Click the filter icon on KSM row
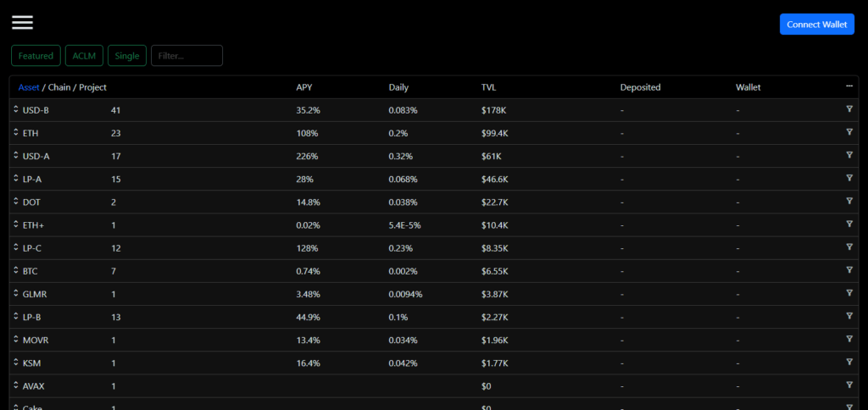This screenshot has height=410, width=868. [849, 362]
